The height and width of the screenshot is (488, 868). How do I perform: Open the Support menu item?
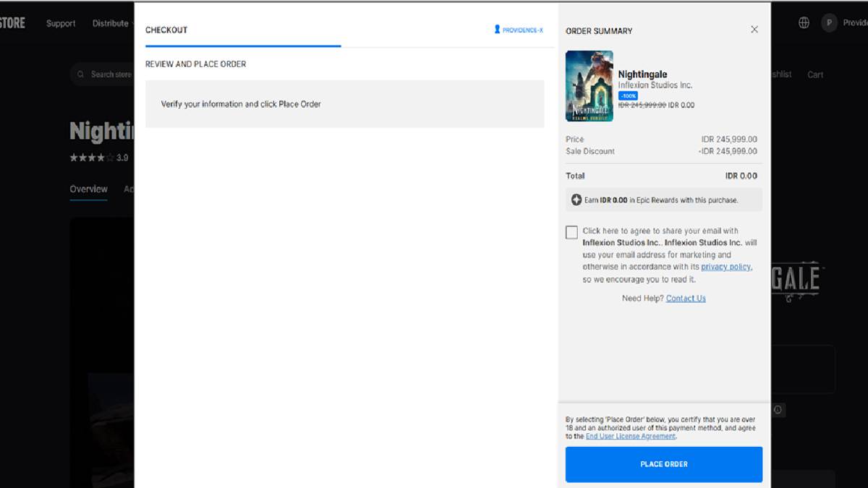pos(61,23)
